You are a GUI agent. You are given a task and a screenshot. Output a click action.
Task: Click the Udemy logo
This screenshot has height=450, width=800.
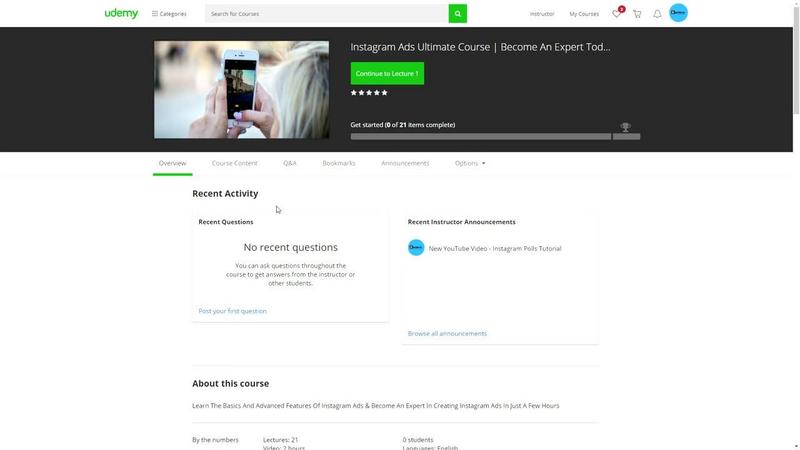[x=121, y=13]
